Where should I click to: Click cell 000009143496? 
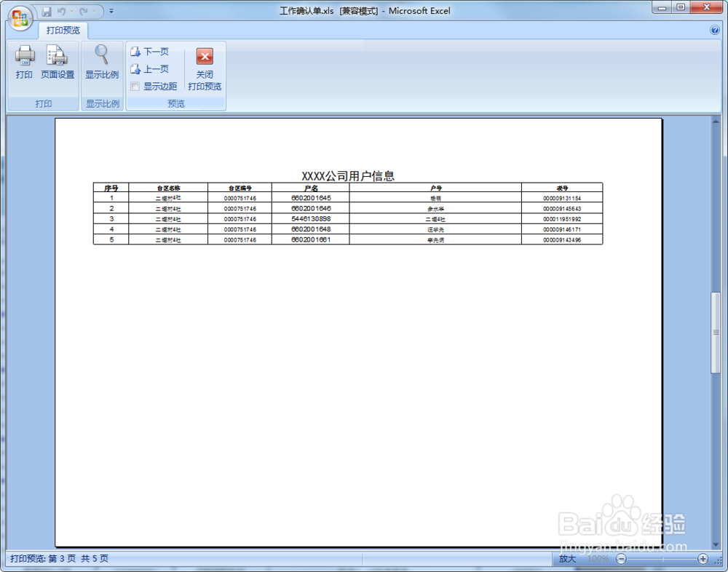click(562, 240)
